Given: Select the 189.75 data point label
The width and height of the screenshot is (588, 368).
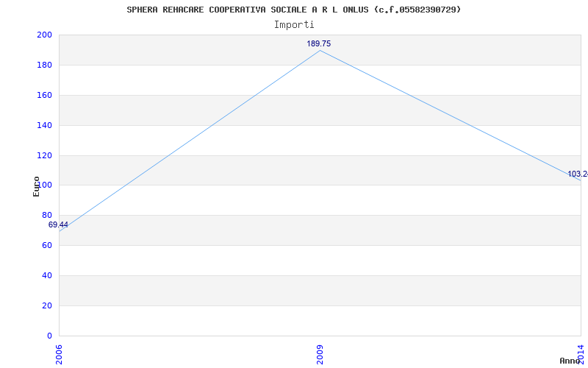Looking at the screenshot, I should pyautogui.click(x=319, y=44).
